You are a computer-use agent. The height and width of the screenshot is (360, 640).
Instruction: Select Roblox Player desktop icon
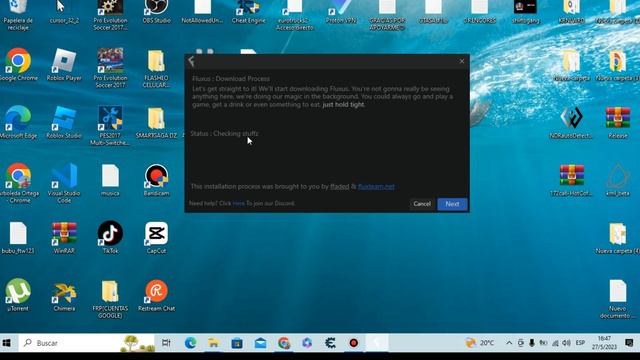pos(64,64)
